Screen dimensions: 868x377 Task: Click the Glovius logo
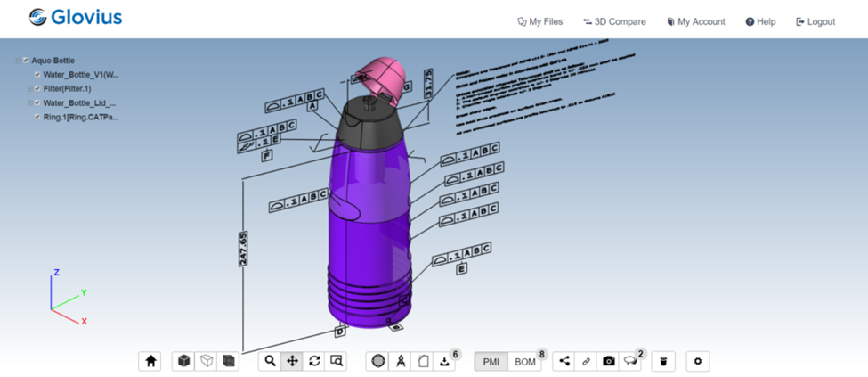tap(75, 17)
